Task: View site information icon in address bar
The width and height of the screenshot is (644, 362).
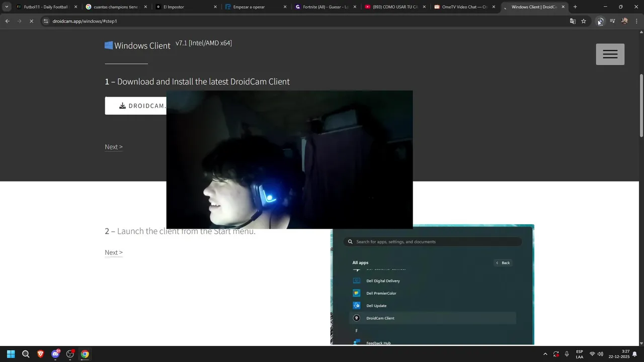Action: pyautogui.click(x=46, y=21)
